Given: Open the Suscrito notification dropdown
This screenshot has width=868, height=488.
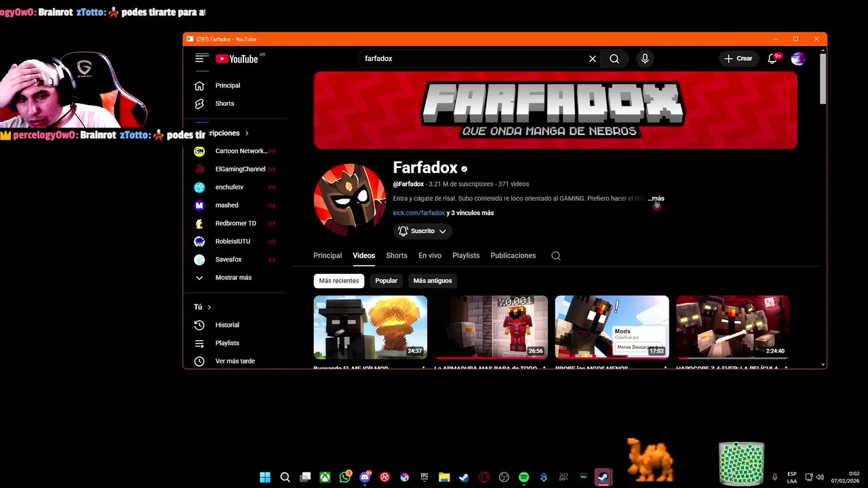Looking at the screenshot, I should 422,231.
